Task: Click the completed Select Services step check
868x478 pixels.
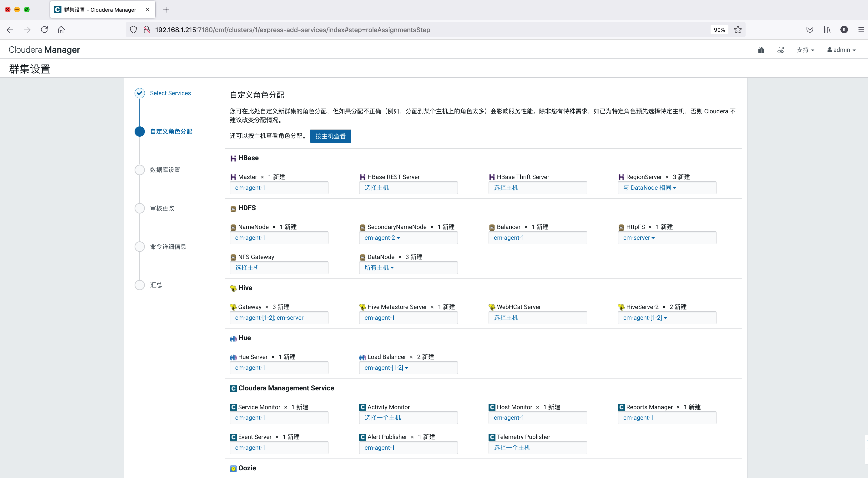Action: [x=140, y=93]
